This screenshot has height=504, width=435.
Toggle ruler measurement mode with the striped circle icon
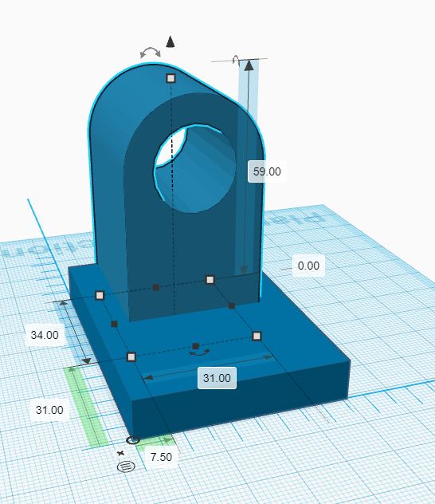126,466
